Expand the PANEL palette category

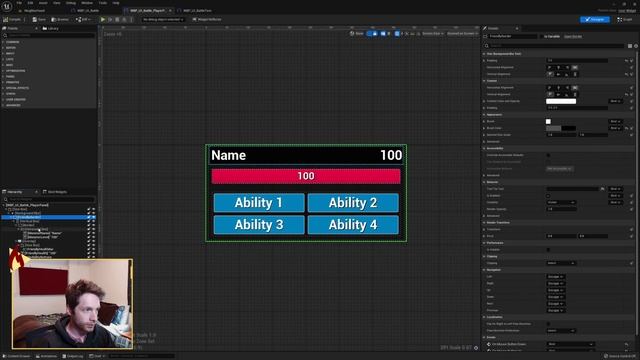(10, 76)
